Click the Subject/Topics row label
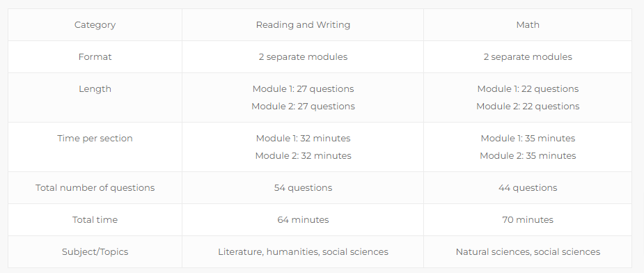The width and height of the screenshot is (644, 273). [95, 251]
